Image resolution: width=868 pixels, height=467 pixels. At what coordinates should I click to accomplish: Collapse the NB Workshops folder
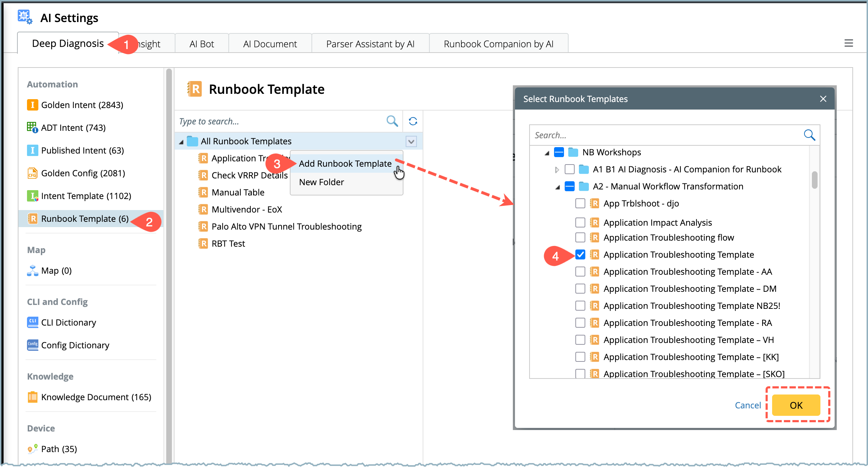(x=547, y=153)
